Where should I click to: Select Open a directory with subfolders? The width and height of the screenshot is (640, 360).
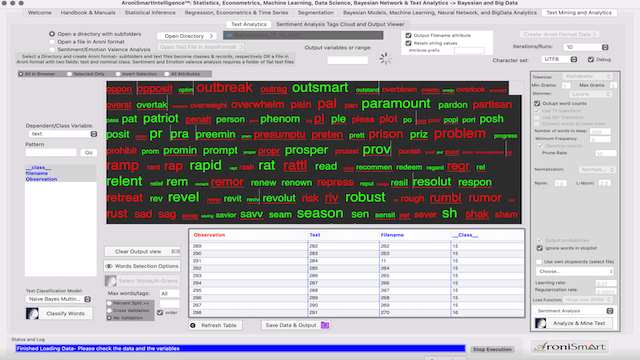pyautogui.click(x=52, y=34)
